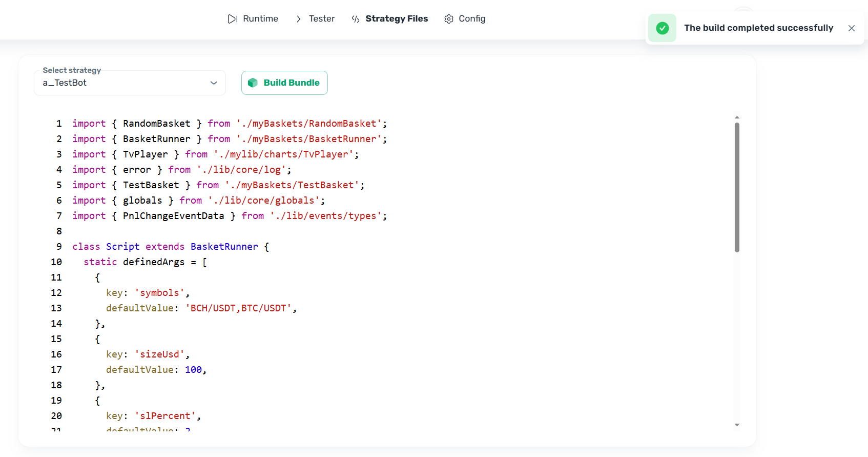The width and height of the screenshot is (868, 457).
Task: Switch to the Runtime tab
Action: click(260, 19)
